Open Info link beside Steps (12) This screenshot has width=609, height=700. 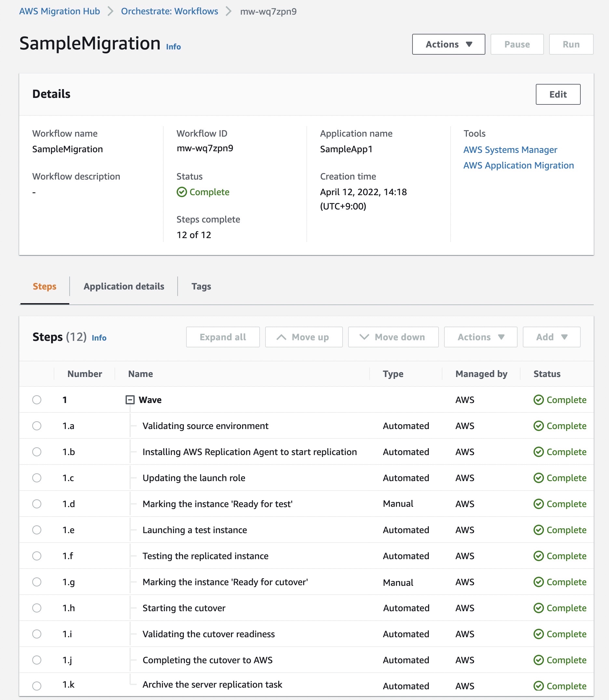[99, 338]
